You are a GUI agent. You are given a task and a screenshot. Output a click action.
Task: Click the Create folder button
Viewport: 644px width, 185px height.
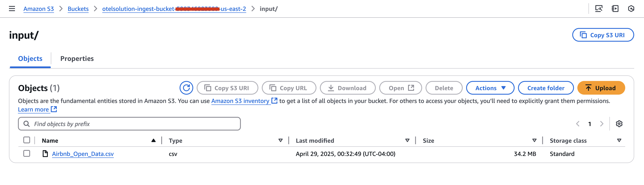click(546, 88)
